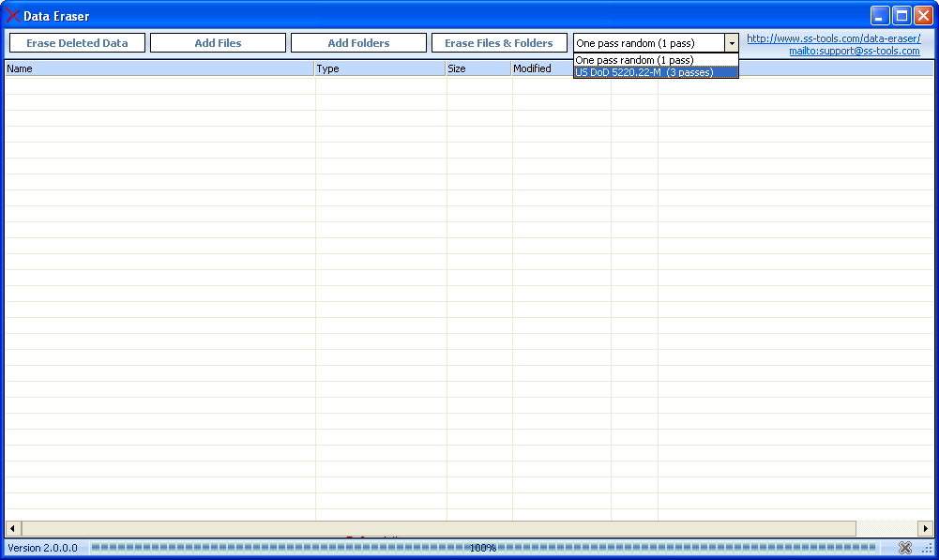
Task: Click the support@ss-tools.com email link
Action: pos(854,51)
